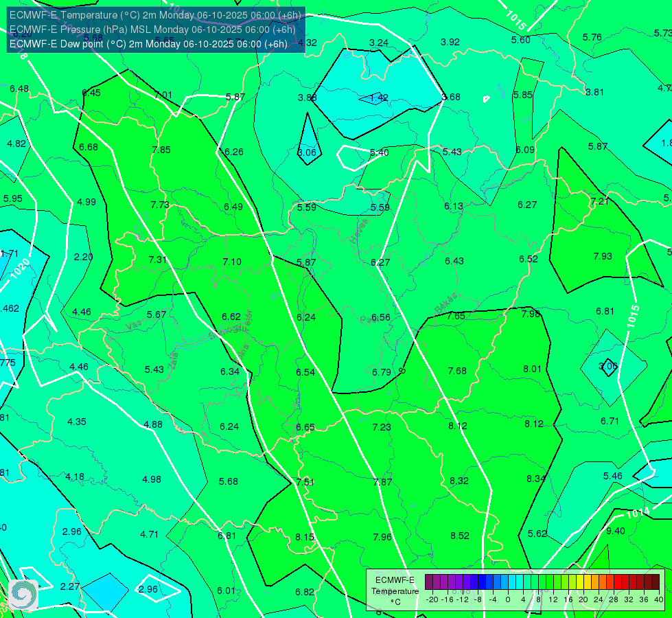This screenshot has width=672, height=618.
Task: Click the 9.40 temperature value
Action: pos(616,531)
